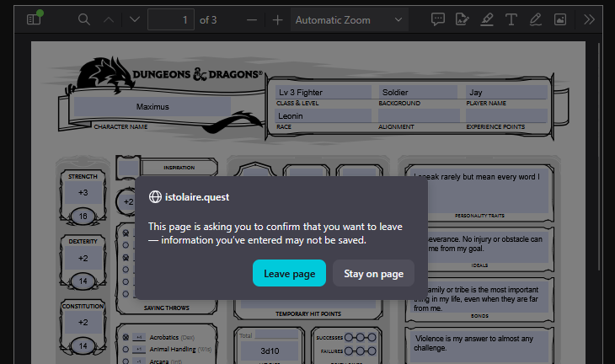Toggle the Animal Handling proficiency checkbox
Viewport: 615px width, 364px height.
(x=126, y=349)
